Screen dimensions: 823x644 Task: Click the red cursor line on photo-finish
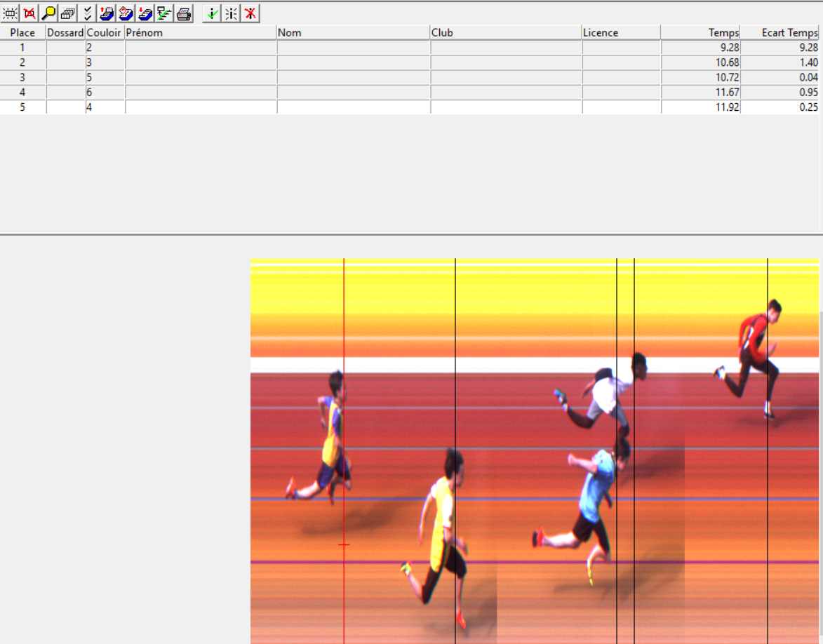(x=344, y=451)
